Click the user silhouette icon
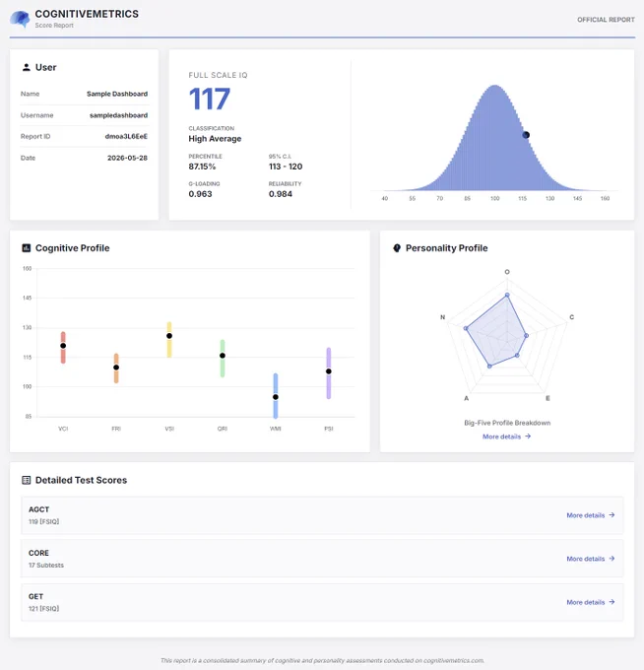This screenshot has width=644, height=670. pyautogui.click(x=26, y=67)
